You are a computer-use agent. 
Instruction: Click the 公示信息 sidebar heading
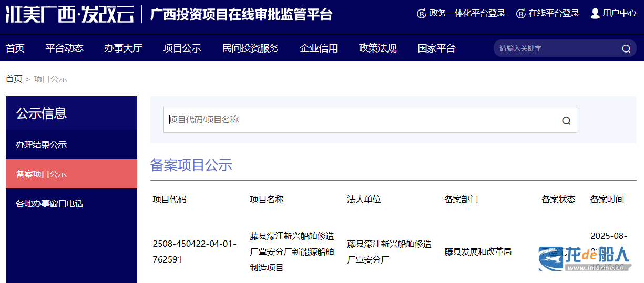coord(41,113)
